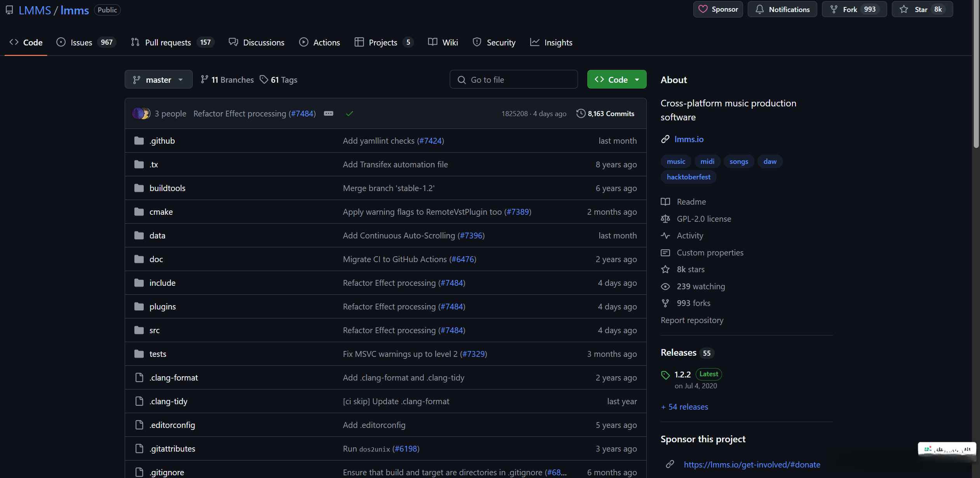980x478 pixels.
Task: Select the hacktoberfest topic tag
Action: [688, 177]
